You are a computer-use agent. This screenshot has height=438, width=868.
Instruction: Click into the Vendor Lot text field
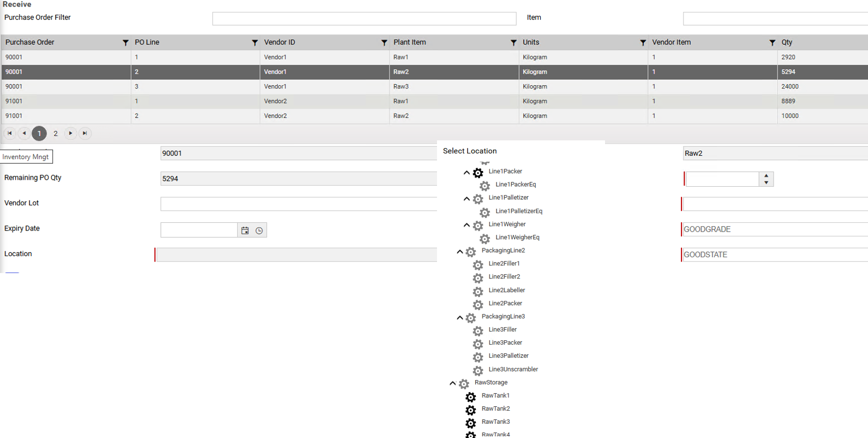click(298, 204)
